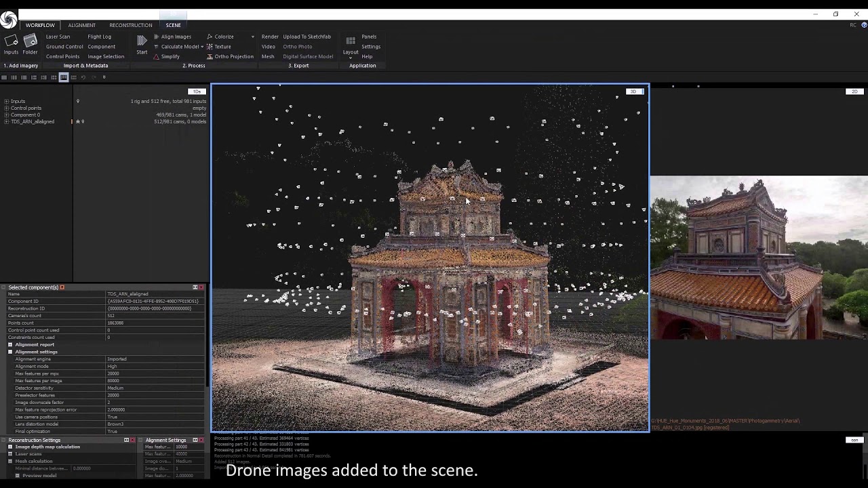The width and height of the screenshot is (868, 488).
Task: Open the Colorize dropdown arrow
Action: (252, 37)
